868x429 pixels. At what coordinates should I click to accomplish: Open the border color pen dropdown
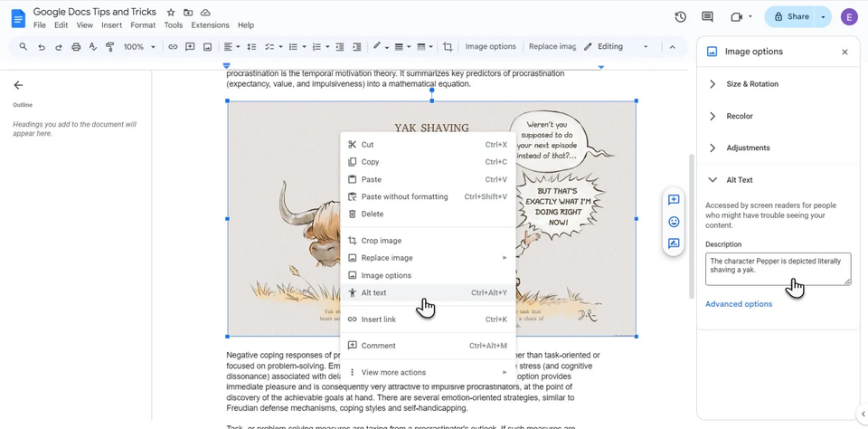tap(381, 47)
